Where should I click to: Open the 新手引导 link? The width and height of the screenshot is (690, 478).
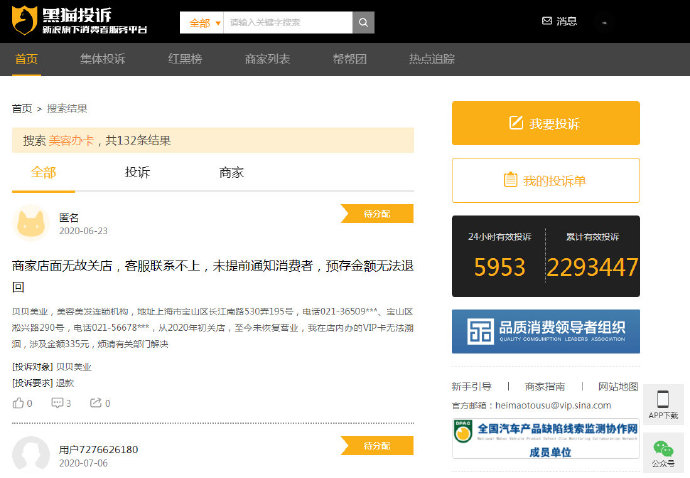click(471, 386)
